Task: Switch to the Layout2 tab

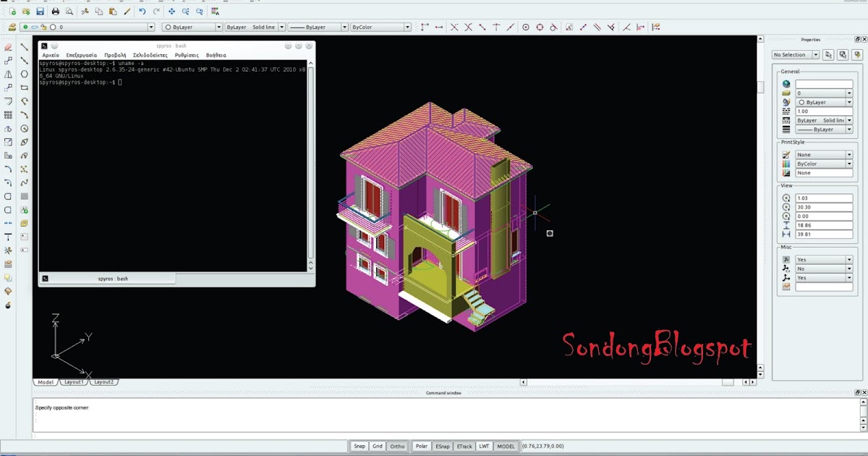Action: point(103,381)
